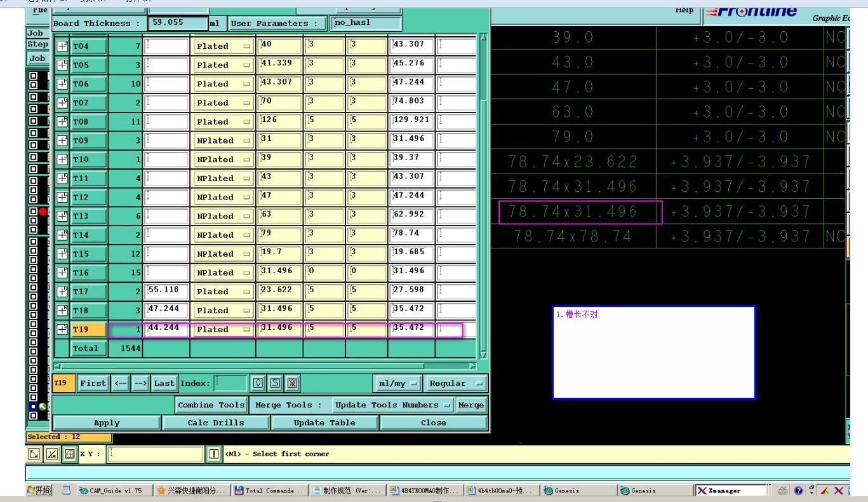This screenshot has height=502, width=868.
Task: Open the Plated type dropdown for T08
Action: (223, 122)
